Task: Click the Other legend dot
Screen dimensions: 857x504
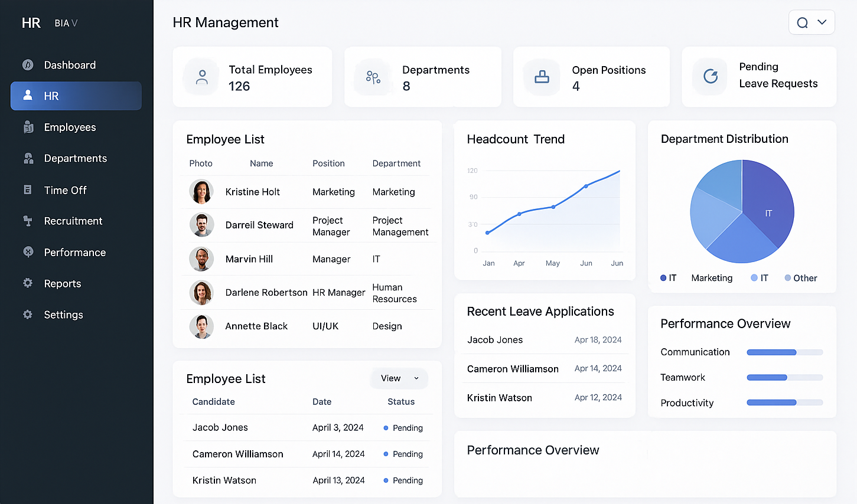Action: click(x=788, y=278)
